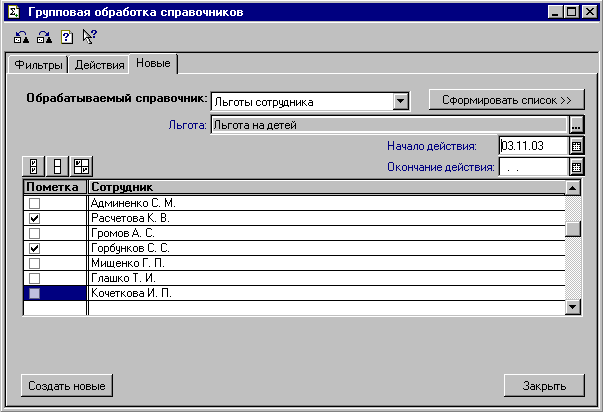Maximize the Групповая обработка справочников window
This screenshot has width=603, height=412.
tap(572, 12)
